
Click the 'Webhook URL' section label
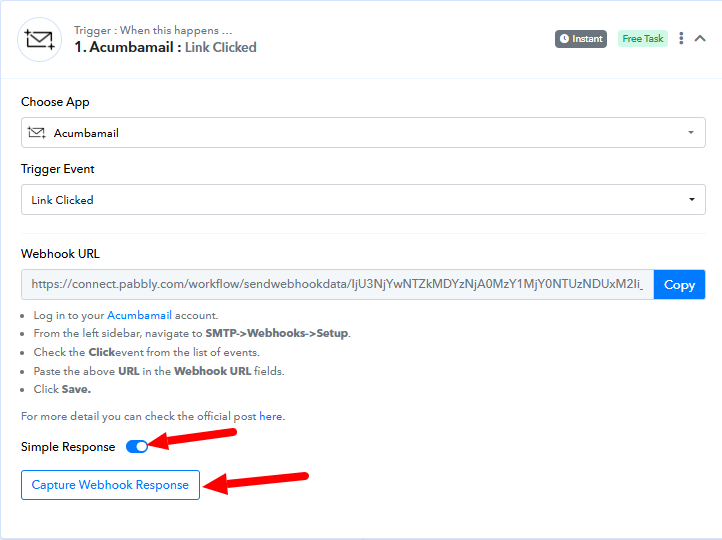pos(60,254)
